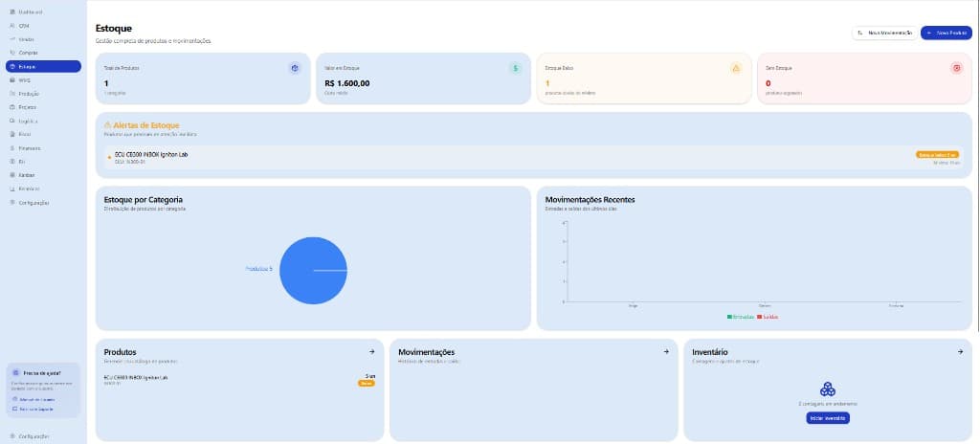Click the red Sem Estoque icon
Viewport: 980px width, 444px height.
[x=956, y=68]
